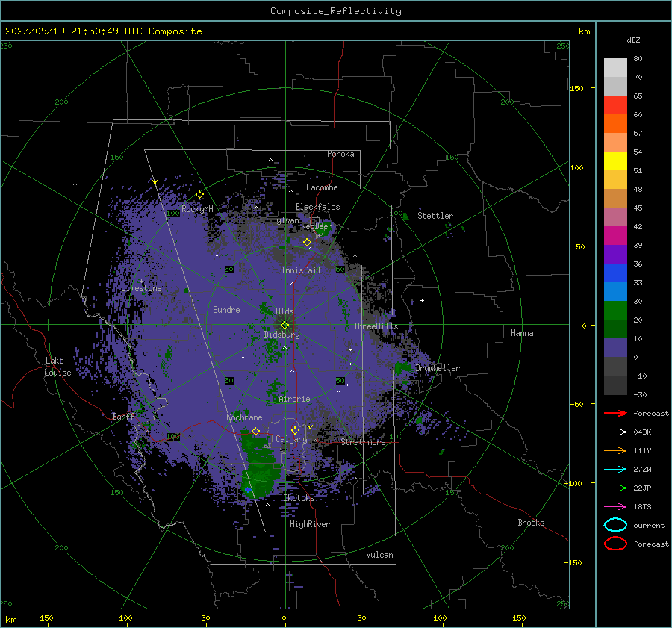Click the Composite_Reflectivity title text
Viewport: 672px width, 628px height.
point(335,11)
